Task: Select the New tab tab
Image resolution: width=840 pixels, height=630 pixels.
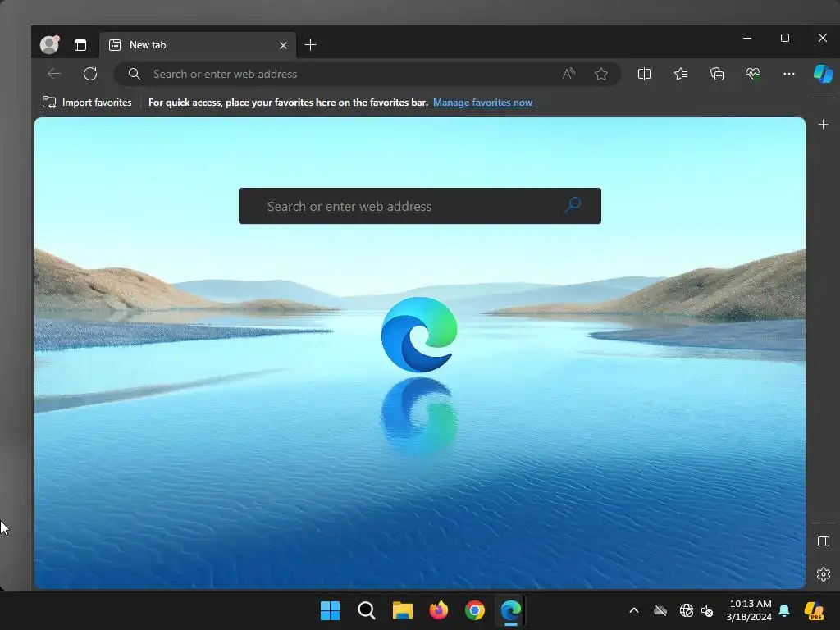Action: (199, 45)
